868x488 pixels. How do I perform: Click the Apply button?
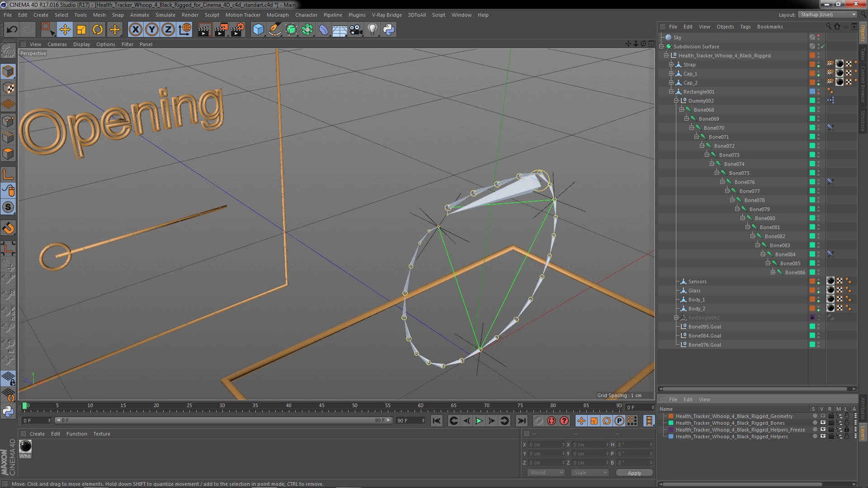tap(634, 473)
